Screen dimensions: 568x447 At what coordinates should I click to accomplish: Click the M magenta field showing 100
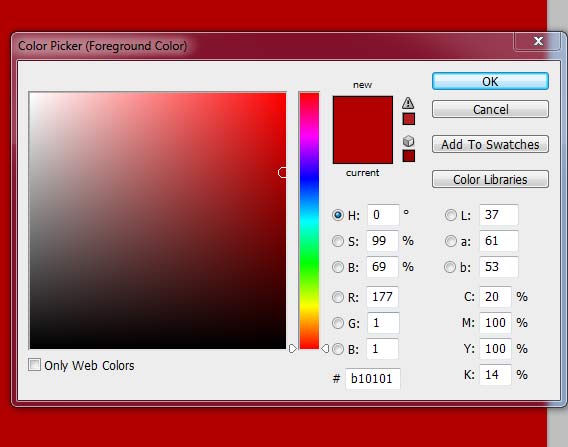click(496, 323)
